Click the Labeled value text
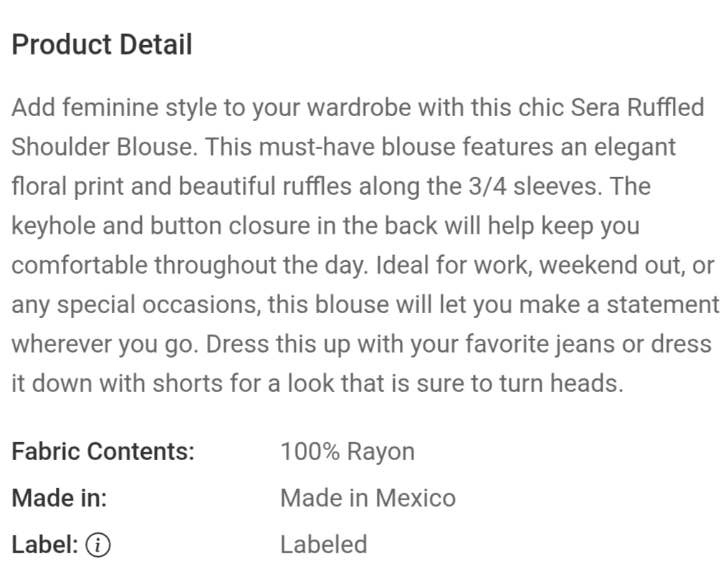 pyautogui.click(x=324, y=545)
